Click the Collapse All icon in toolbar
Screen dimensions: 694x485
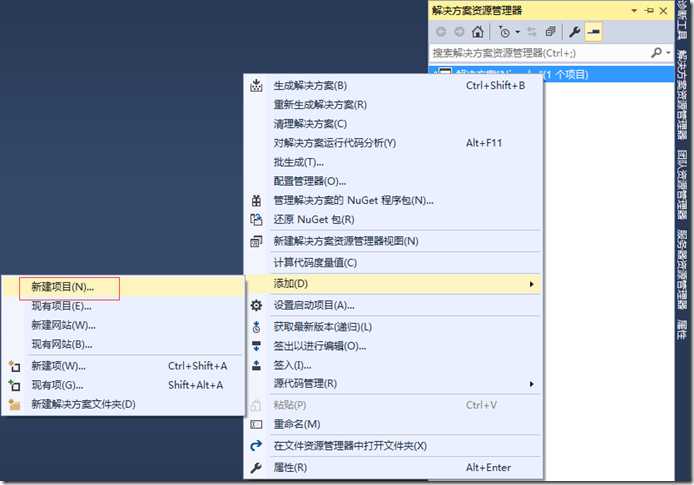pyautogui.click(x=550, y=32)
